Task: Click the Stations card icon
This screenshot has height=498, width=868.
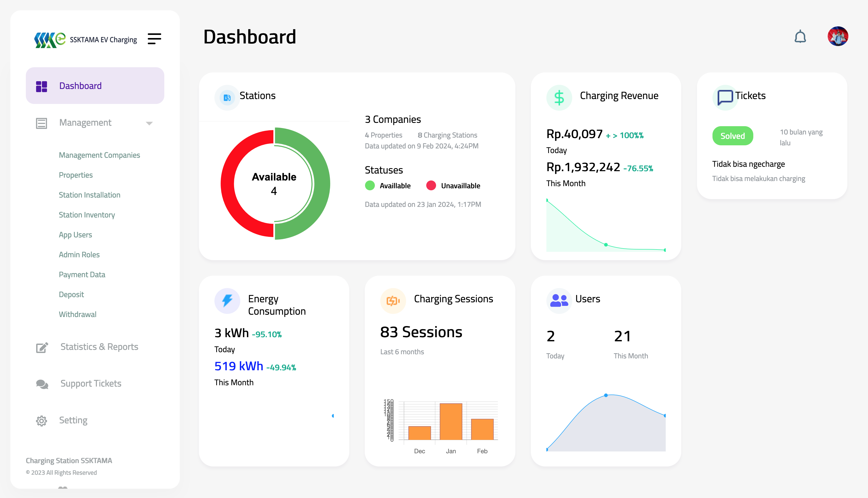Action: (x=227, y=97)
